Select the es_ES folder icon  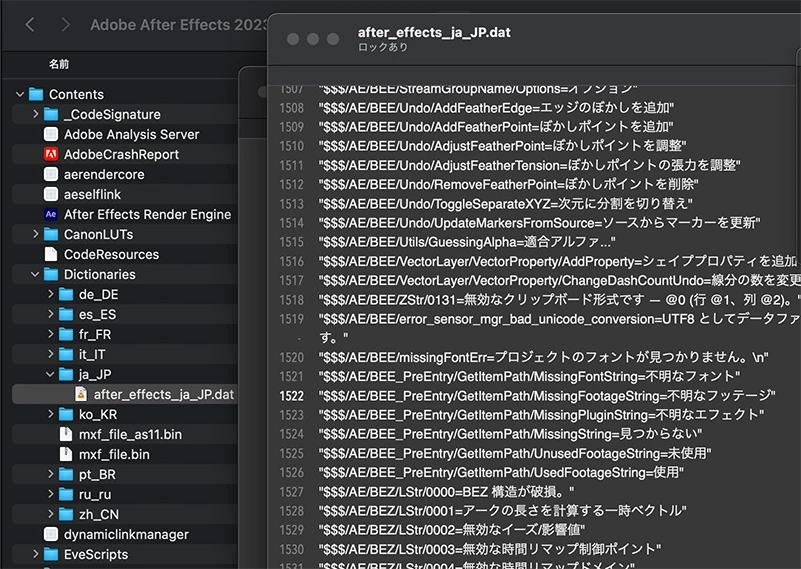tap(66, 314)
